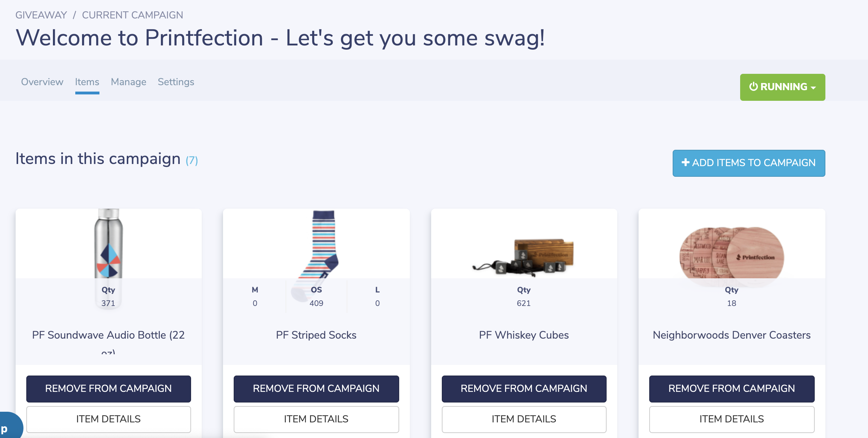Viewport: 868px width, 438px height.
Task: Open the RUNNING status dropdown
Action: [x=782, y=87]
